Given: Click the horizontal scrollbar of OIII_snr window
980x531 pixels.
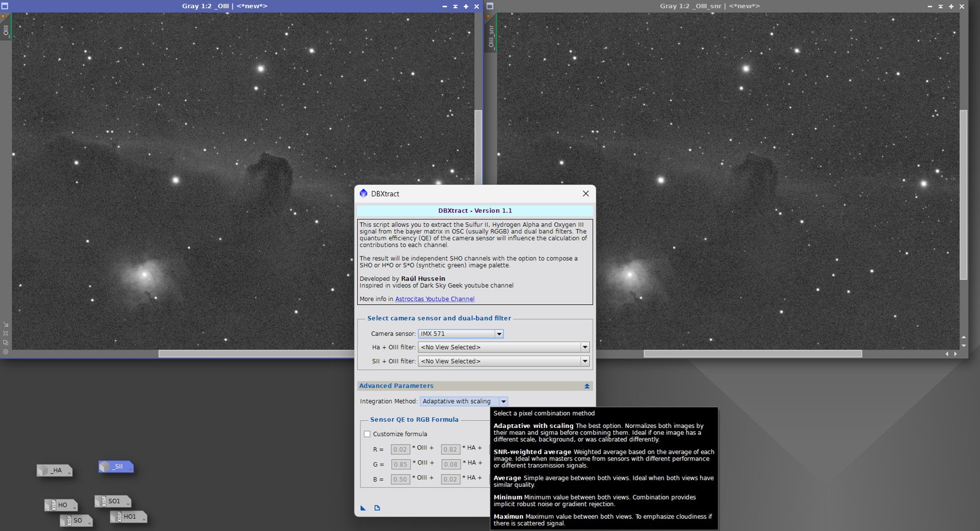Looking at the screenshot, I should point(752,354).
